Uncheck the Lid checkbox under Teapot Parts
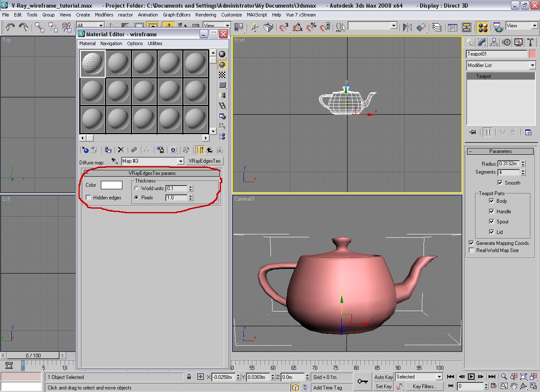 pyautogui.click(x=491, y=232)
